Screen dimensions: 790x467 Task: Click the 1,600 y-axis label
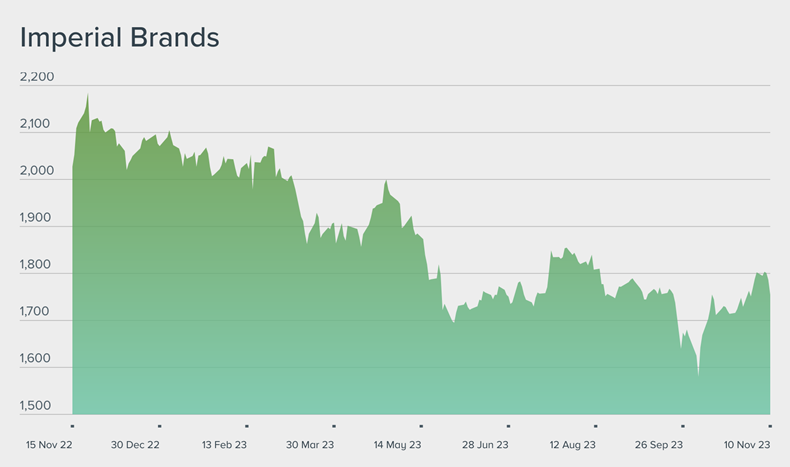(x=37, y=359)
